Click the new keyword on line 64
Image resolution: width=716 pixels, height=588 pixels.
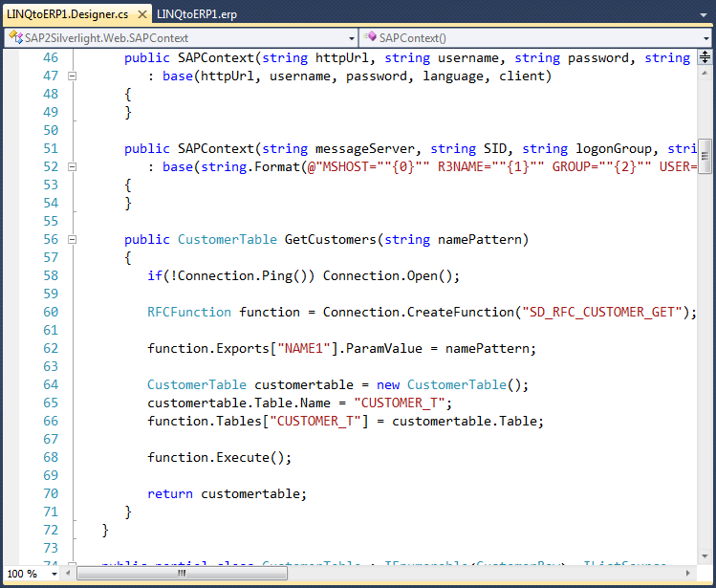coord(388,384)
